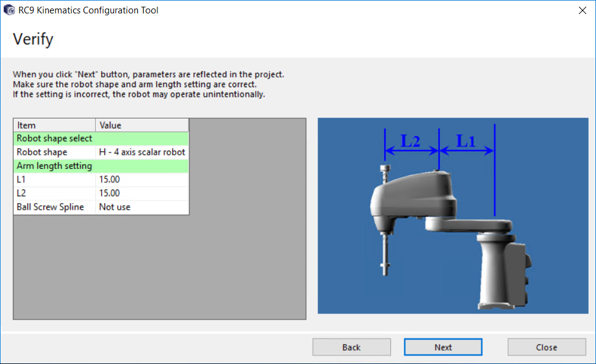
Task: Click the L1 item label in table
Action: pos(22,179)
